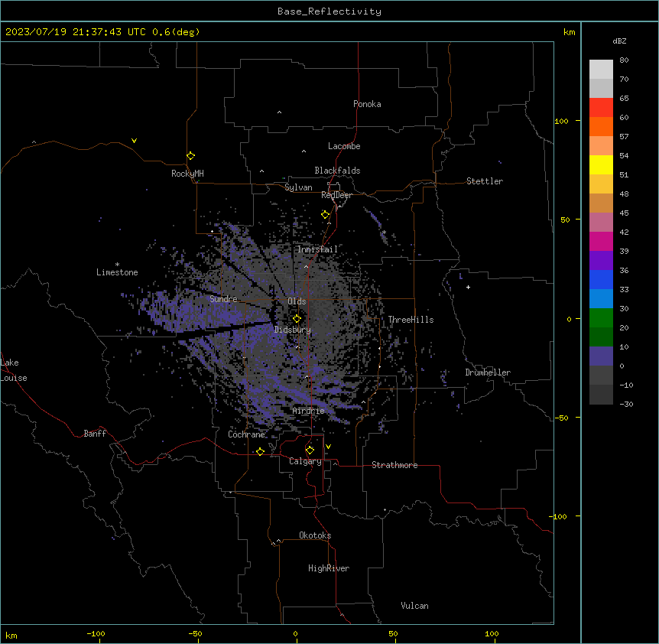659x644 pixels.
Task: Click the 100 tick on vertical axis
Action: 561,121
